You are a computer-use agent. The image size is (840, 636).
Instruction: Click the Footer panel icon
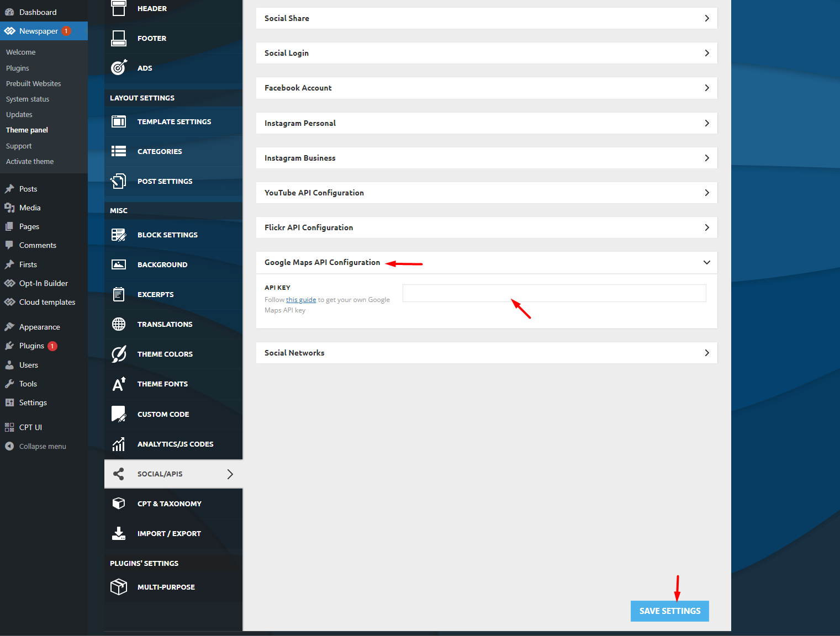point(119,38)
